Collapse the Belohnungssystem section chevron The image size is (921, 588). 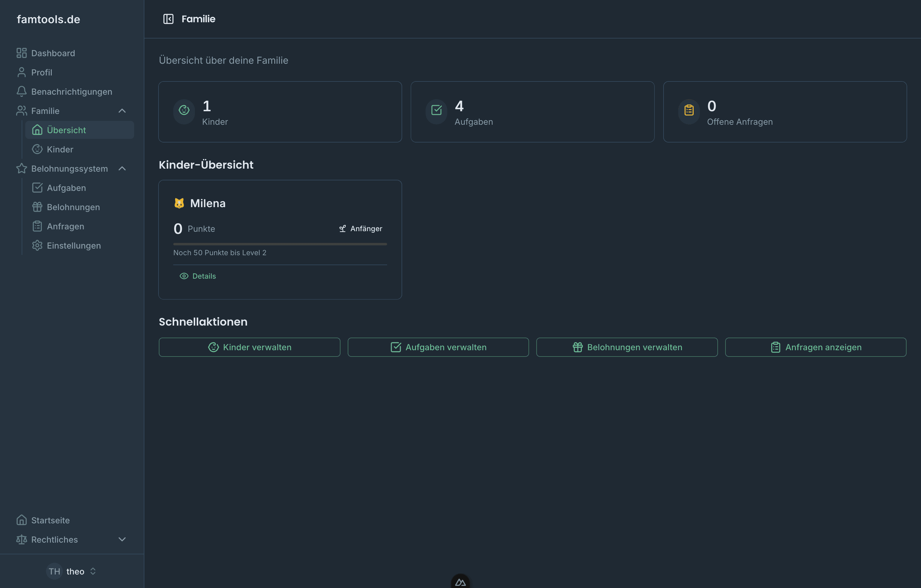(x=122, y=169)
